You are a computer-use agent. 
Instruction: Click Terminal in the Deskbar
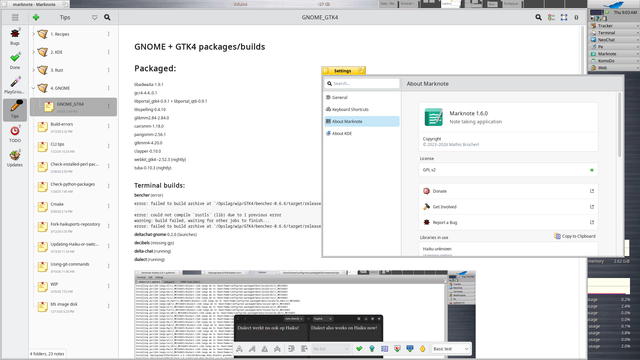(x=613, y=33)
